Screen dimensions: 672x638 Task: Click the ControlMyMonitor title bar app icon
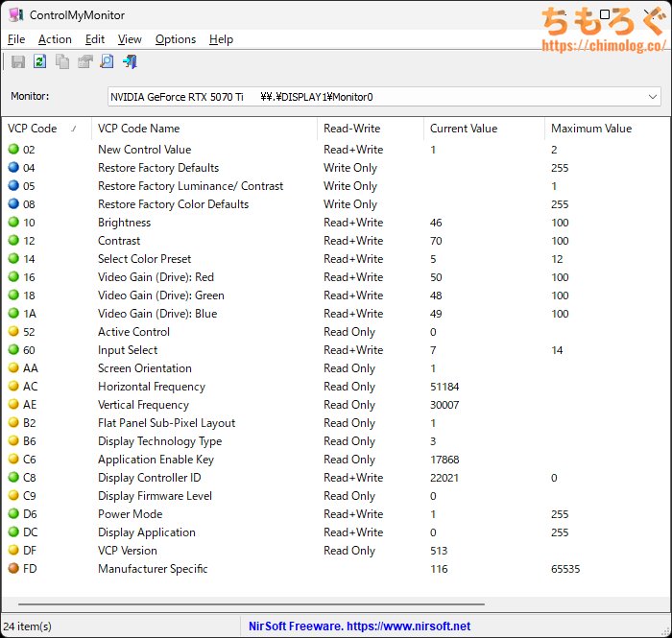(16, 15)
